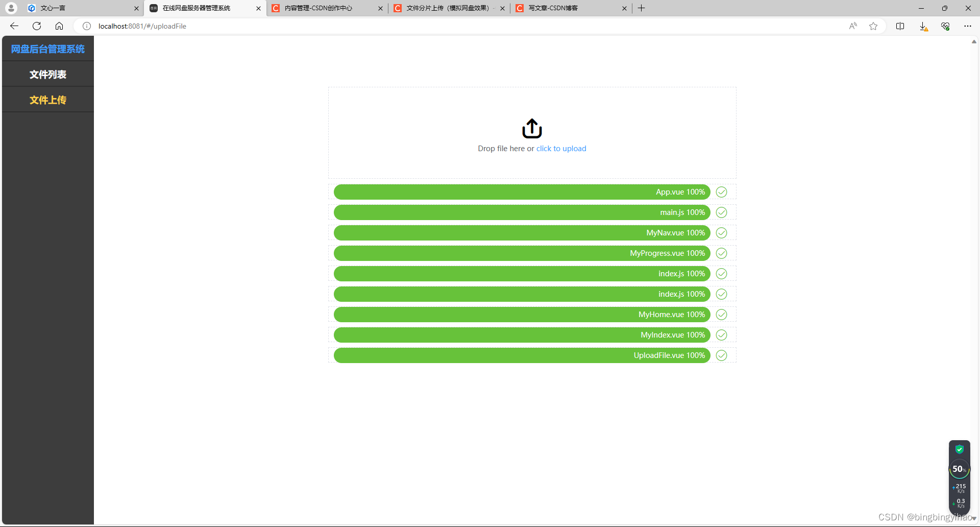This screenshot has height=527, width=980.
Task: Click the main.js 100% progress bar
Action: coord(522,212)
